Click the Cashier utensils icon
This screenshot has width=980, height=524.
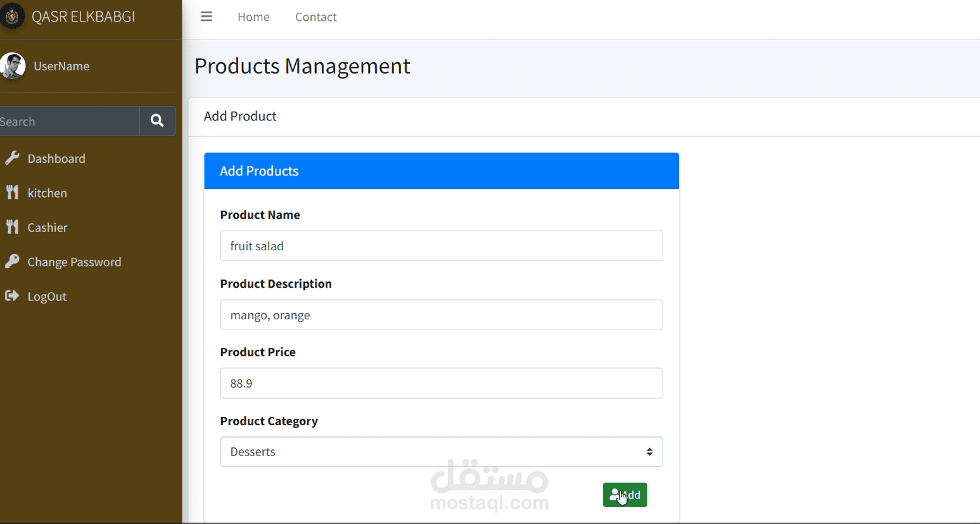[x=12, y=227]
